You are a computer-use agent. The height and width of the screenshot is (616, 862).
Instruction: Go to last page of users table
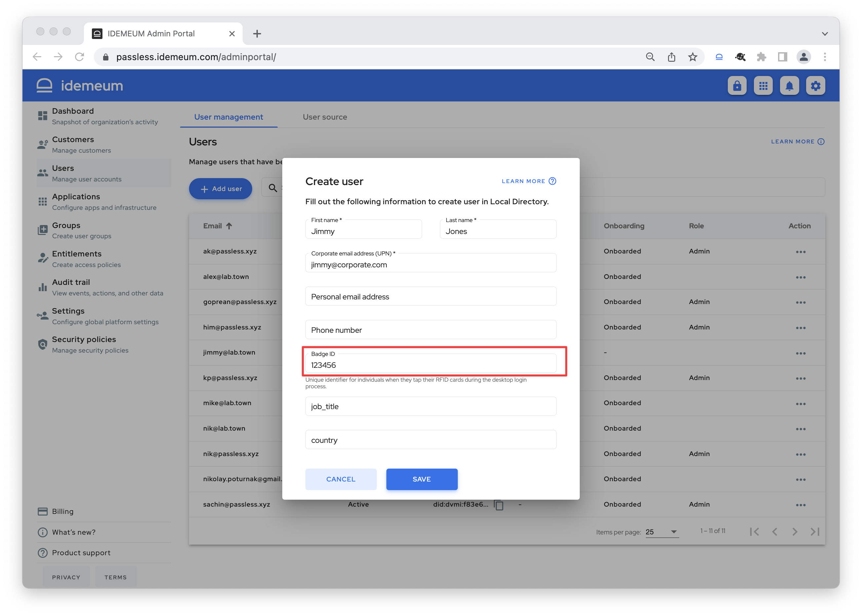815,531
